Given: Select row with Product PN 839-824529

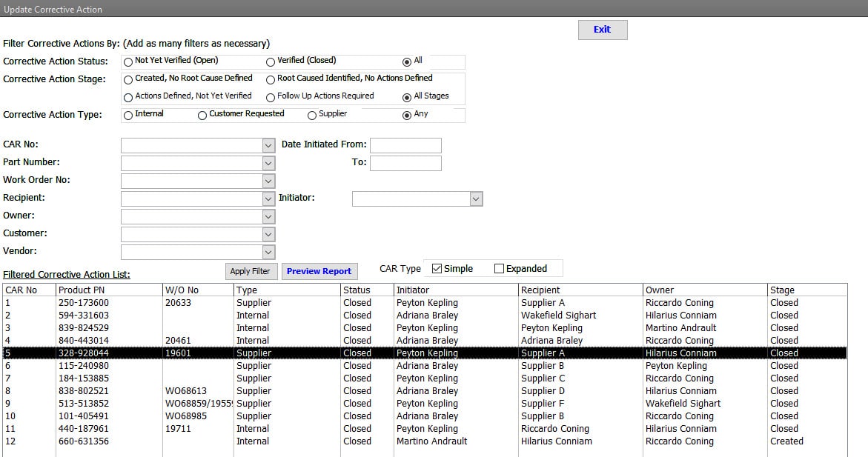Looking at the screenshot, I should tap(425, 328).
